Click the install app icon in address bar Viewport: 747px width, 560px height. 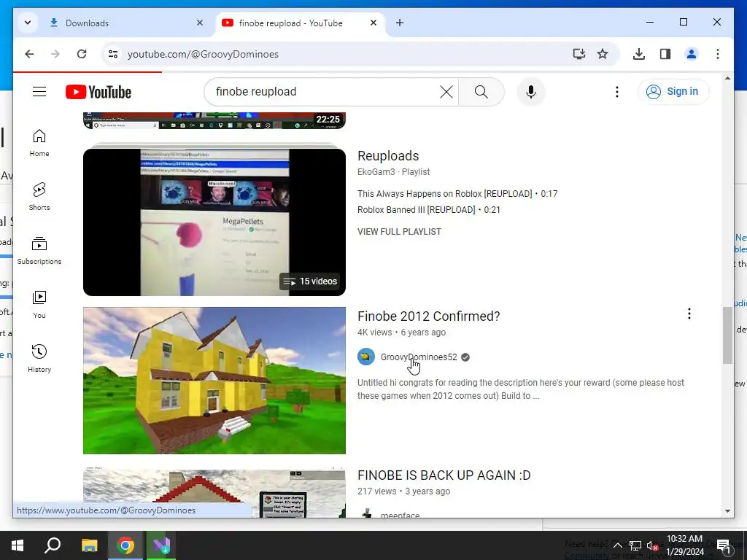point(578,54)
